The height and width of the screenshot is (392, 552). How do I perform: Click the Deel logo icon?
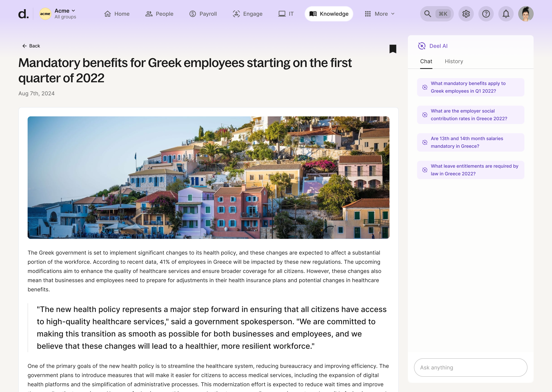tap(23, 14)
